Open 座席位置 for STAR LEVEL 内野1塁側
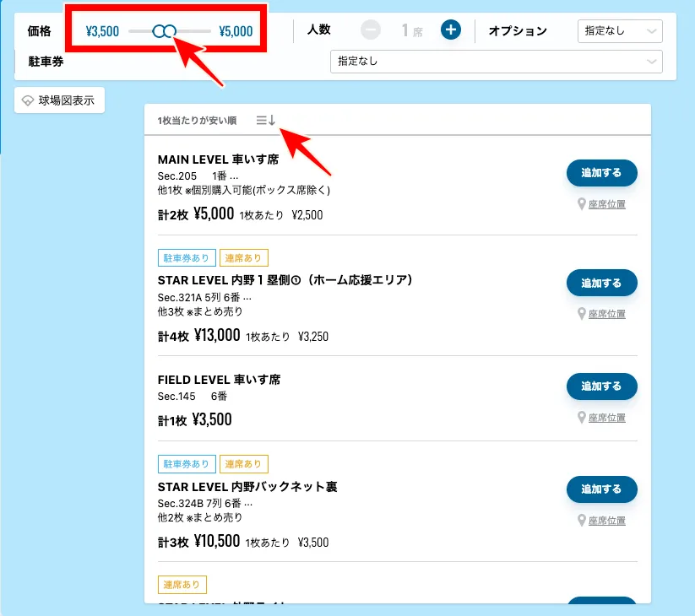The width and height of the screenshot is (695, 616). point(606,314)
